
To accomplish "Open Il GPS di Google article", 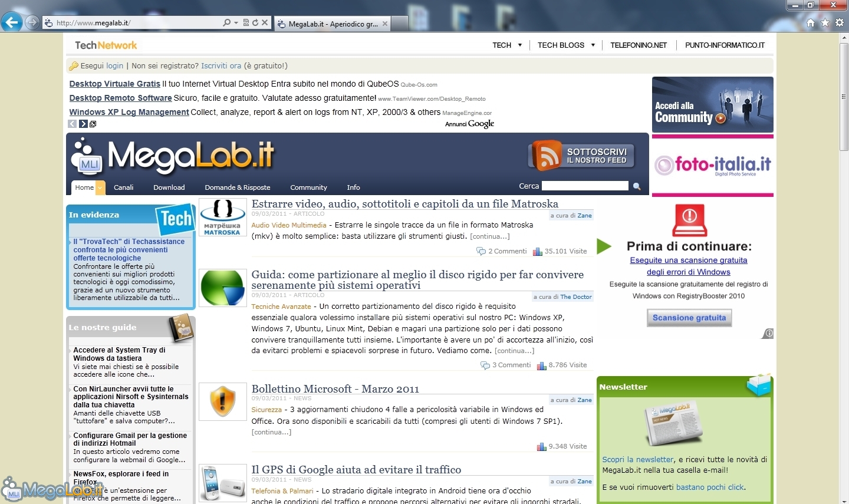I will pos(356,470).
